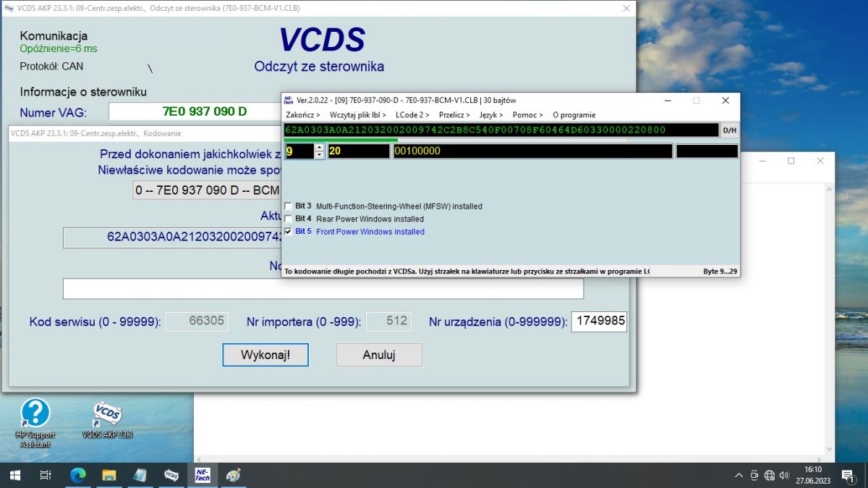Open the HP Support Assistant desktop shortcut
This screenshot has width=868, height=488.
point(35,422)
